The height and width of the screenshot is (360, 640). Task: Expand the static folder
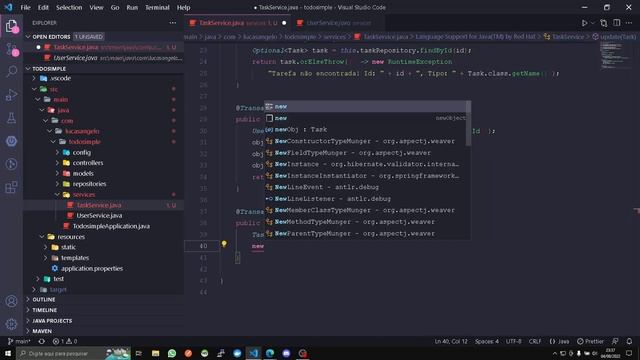[x=46, y=247]
